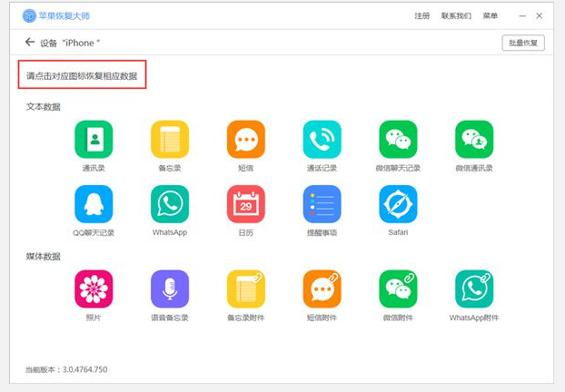Screen dimensions: 565x392
Task: Click the 媒体数据 section heading
Action: tap(44, 256)
